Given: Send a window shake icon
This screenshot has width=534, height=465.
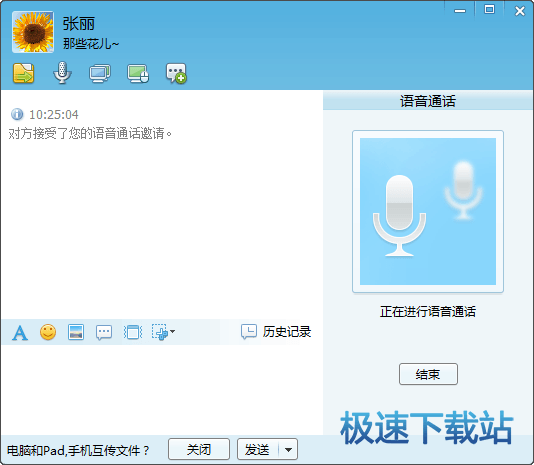Looking at the screenshot, I should (133, 332).
